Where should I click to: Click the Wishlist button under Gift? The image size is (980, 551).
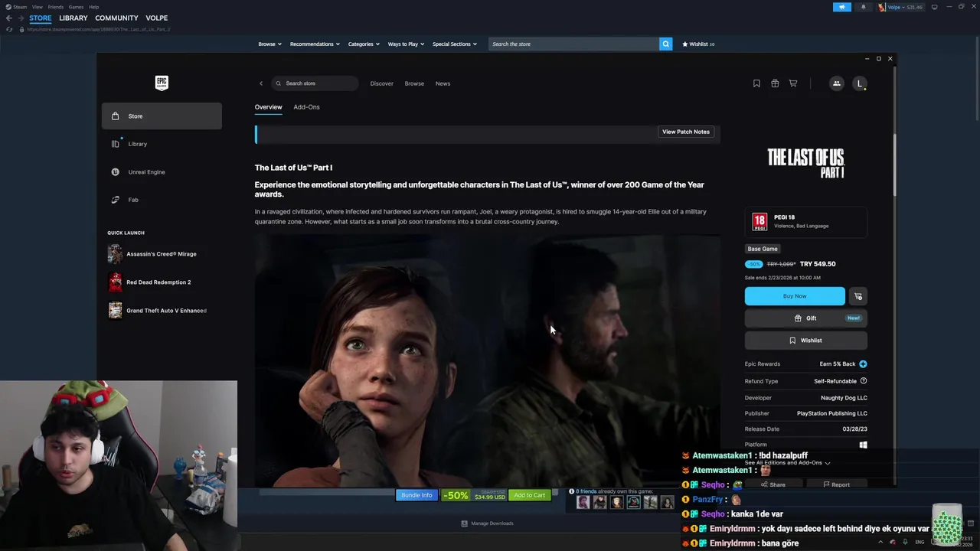point(805,341)
